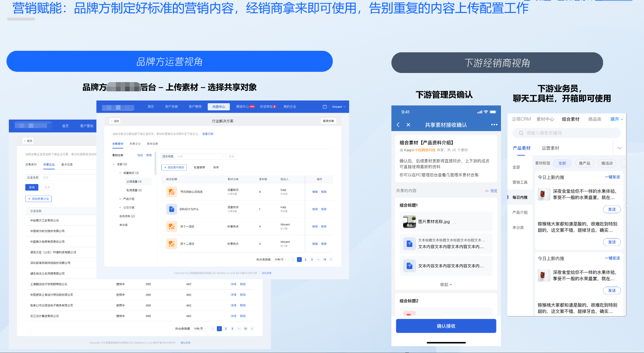Select the 运营素材 tab
The image size is (644, 353).
coord(550,148)
